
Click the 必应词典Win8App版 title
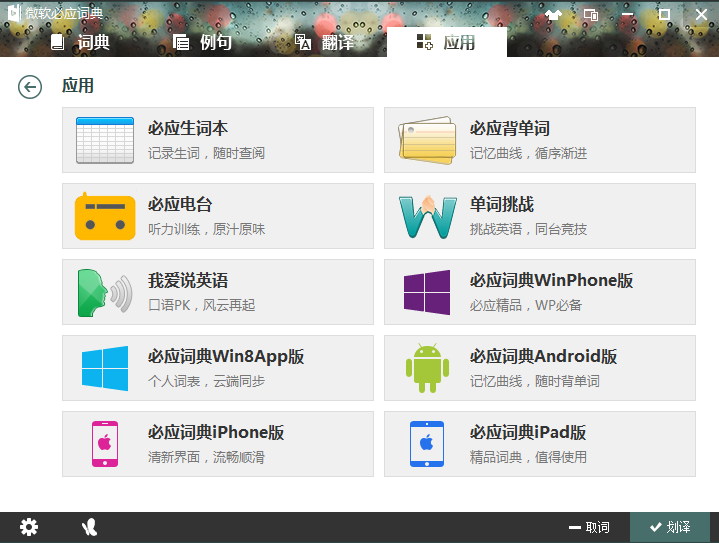[x=226, y=356]
